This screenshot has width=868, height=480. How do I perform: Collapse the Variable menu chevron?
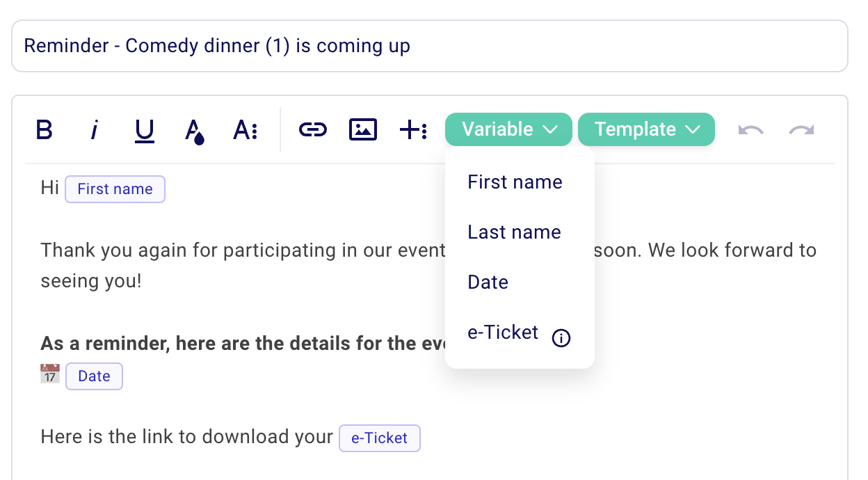coord(552,129)
